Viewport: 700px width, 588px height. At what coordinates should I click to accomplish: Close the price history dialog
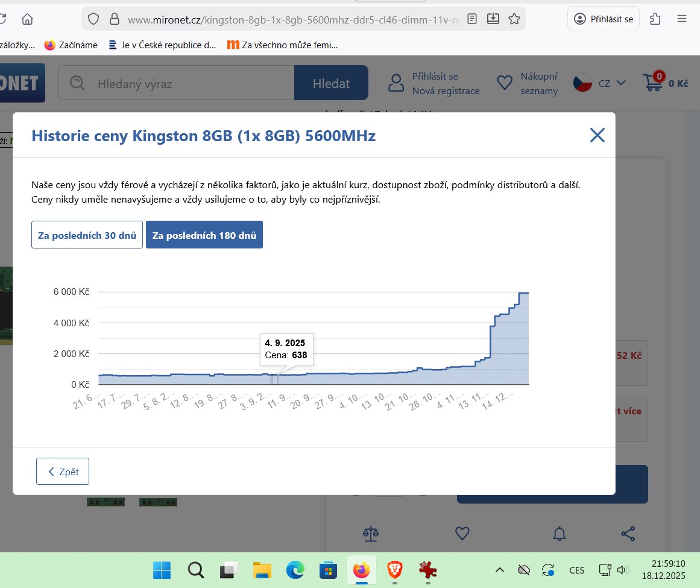[597, 135]
